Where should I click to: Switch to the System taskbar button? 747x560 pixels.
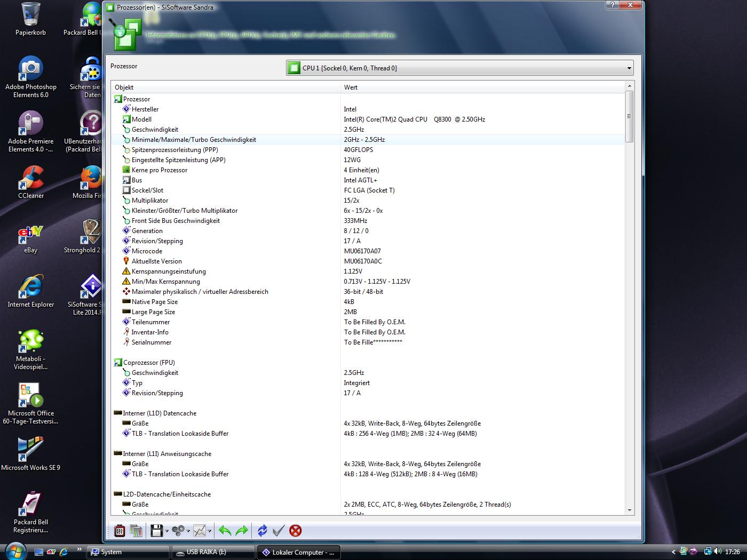pos(128,552)
